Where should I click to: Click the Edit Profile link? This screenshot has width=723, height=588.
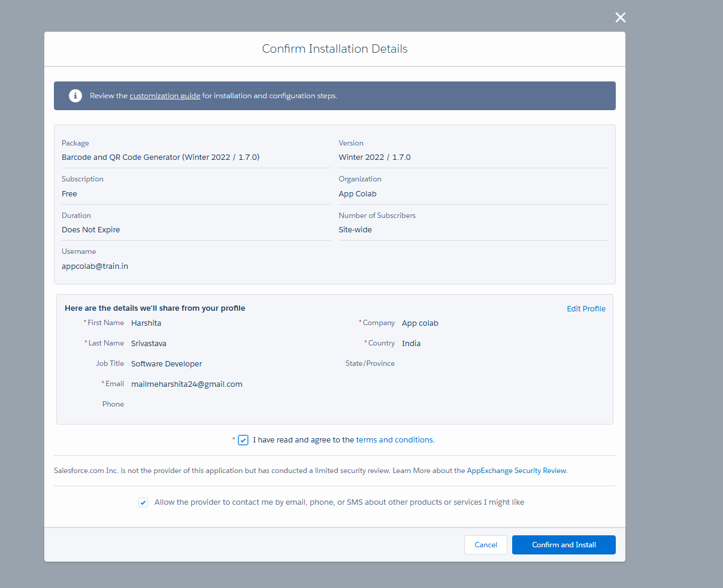click(586, 308)
